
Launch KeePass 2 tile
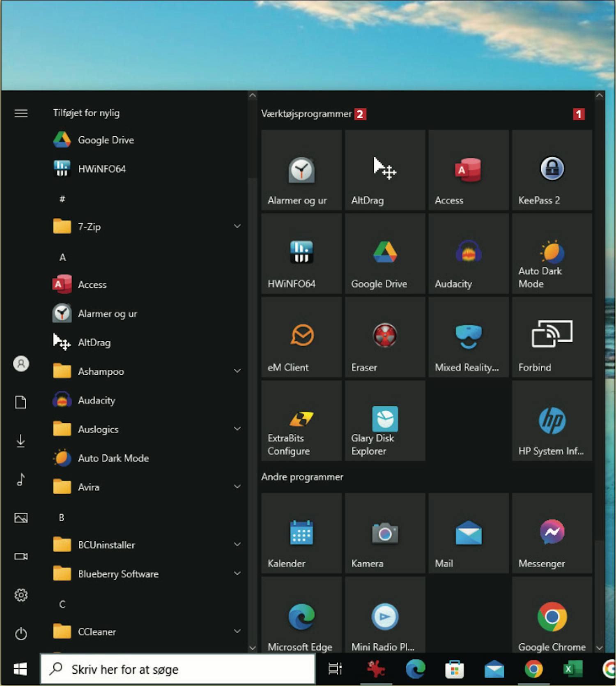tap(552, 170)
